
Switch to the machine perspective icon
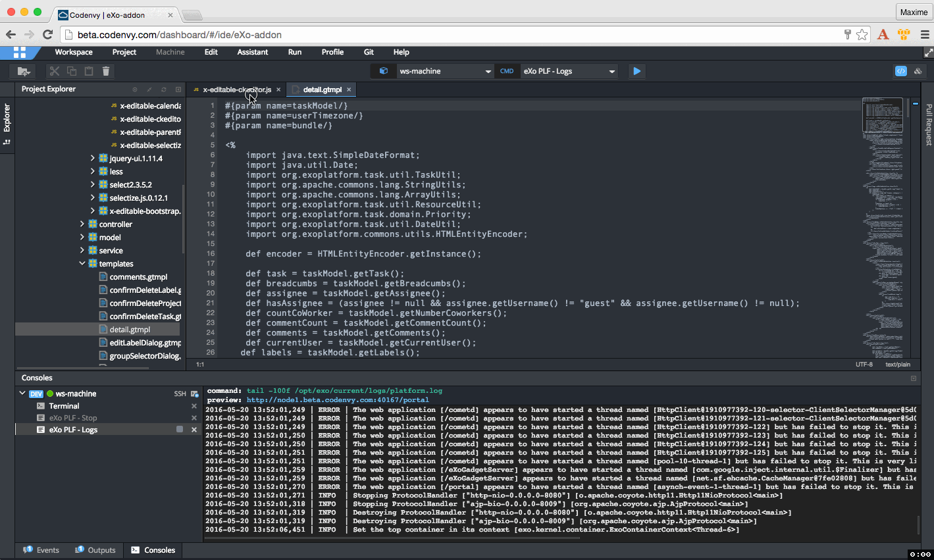pos(918,71)
